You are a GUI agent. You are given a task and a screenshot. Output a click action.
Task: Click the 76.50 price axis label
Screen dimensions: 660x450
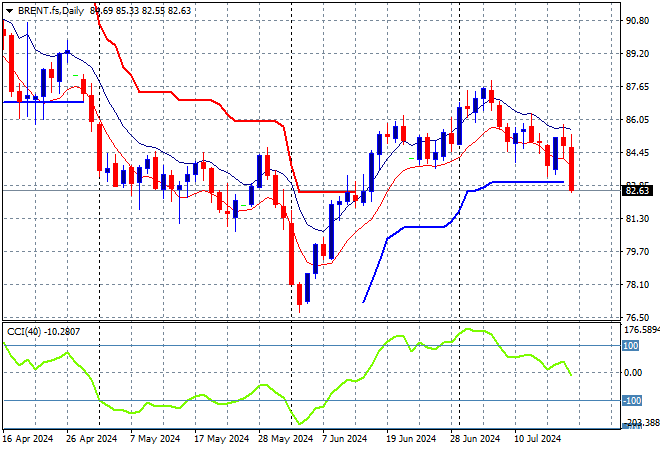tap(637, 317)
